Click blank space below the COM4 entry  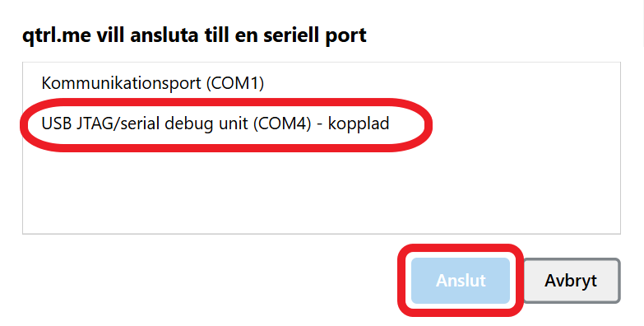tap(322, 189)
